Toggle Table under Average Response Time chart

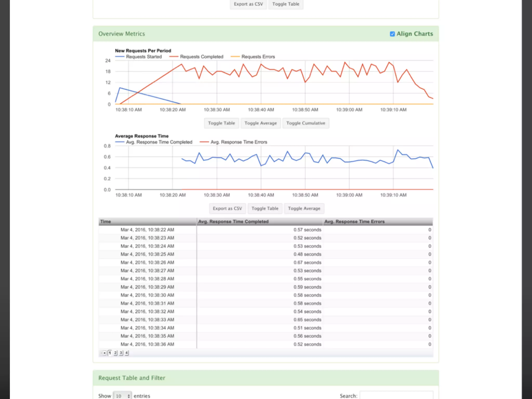pos(265,208)
